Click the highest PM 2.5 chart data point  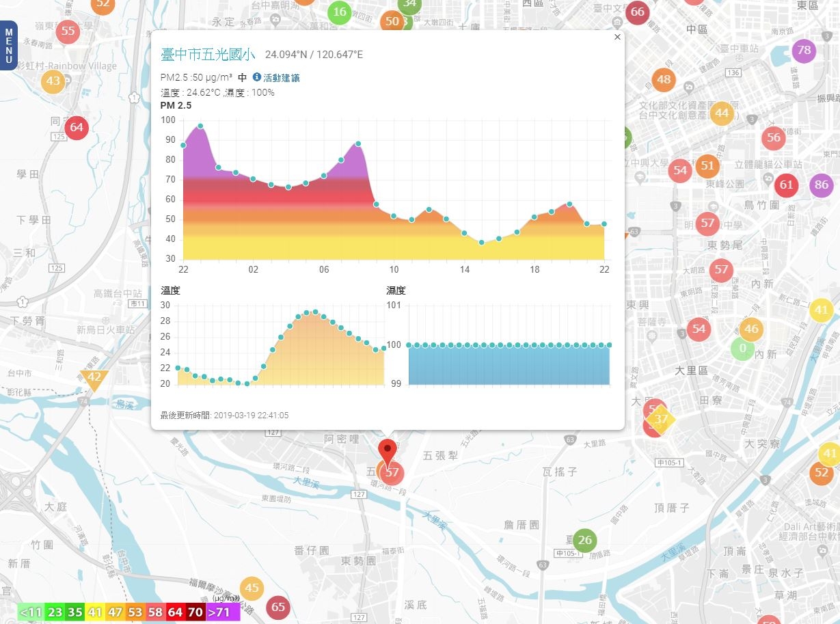click(x=200, y=126)
